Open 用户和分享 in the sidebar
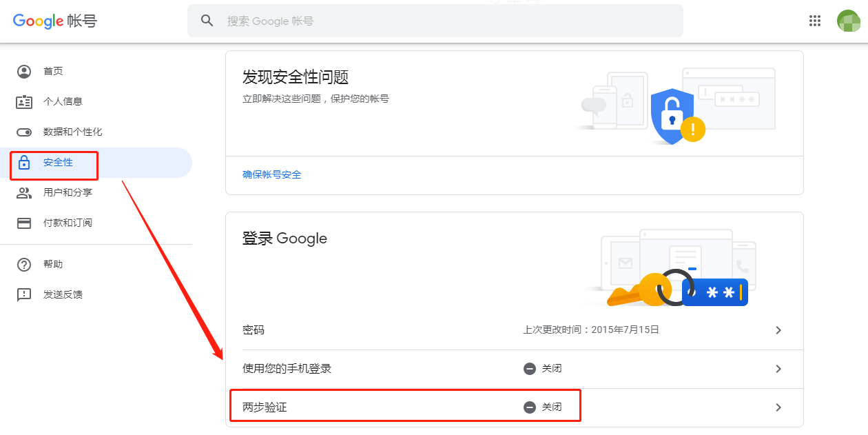868x435 pixels. [96, 193]
